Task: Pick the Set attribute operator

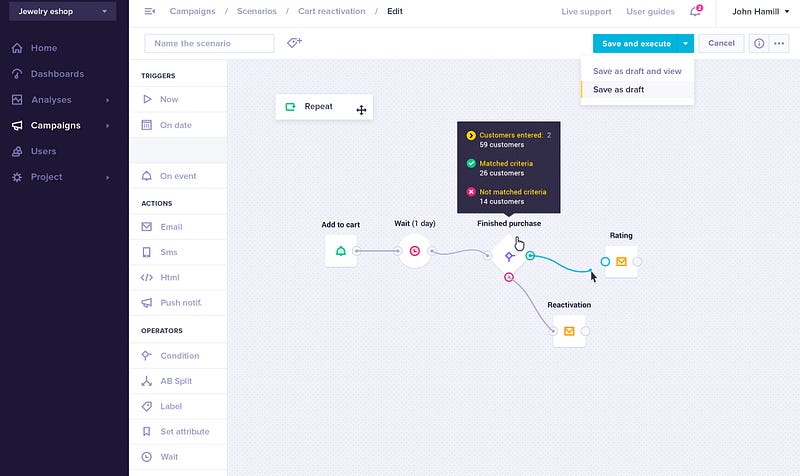Action: (x=178, y=432)
